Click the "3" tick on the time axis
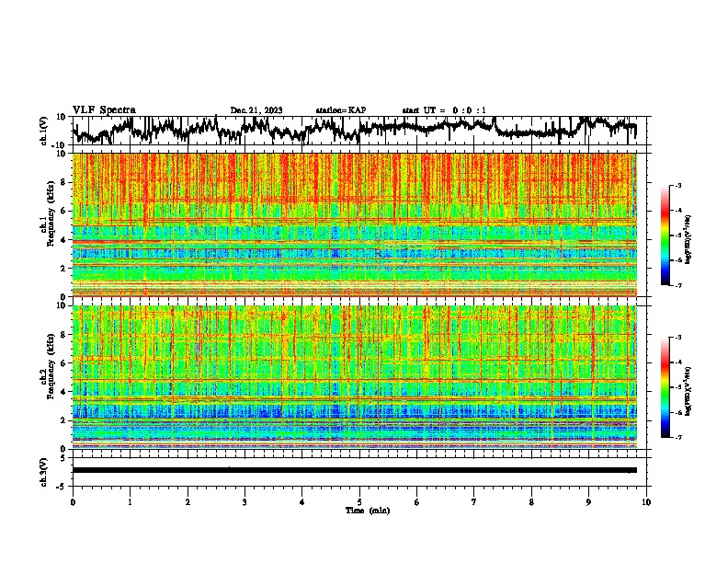728x563 pixels. point(245,502)
